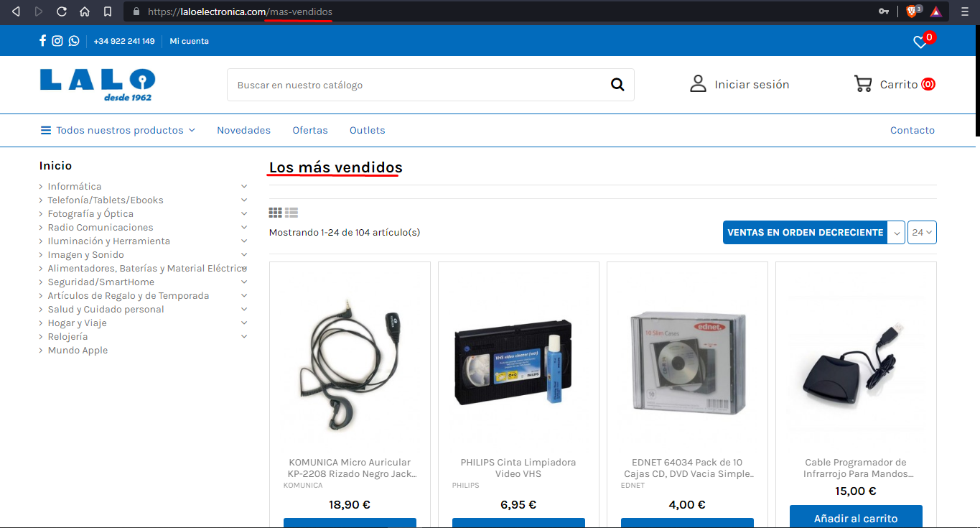Open Artículos de Regalo y de Temporada category
The image size is (980, 528).
click(129, 295)
